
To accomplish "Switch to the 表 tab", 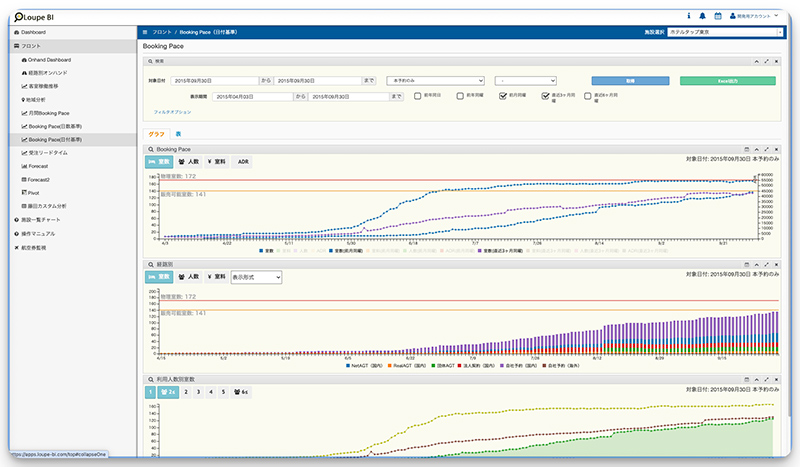I will [178, 133].
